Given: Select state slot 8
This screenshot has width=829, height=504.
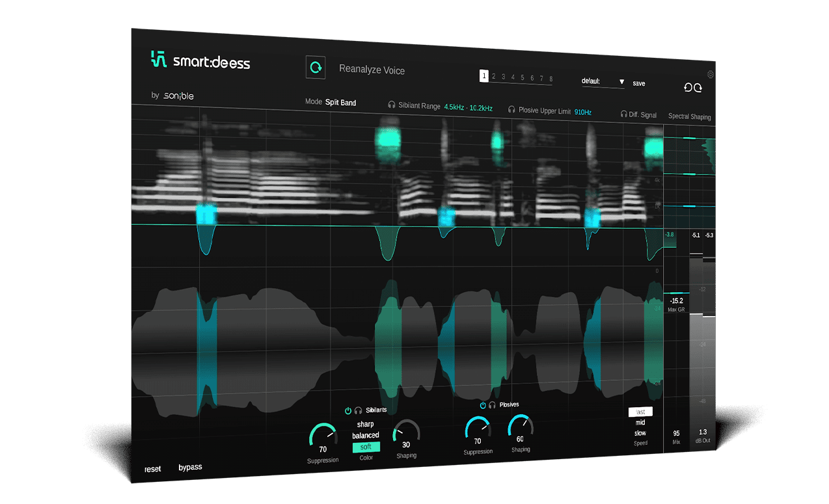Looking at the screenshot, I should coord(550,79).
